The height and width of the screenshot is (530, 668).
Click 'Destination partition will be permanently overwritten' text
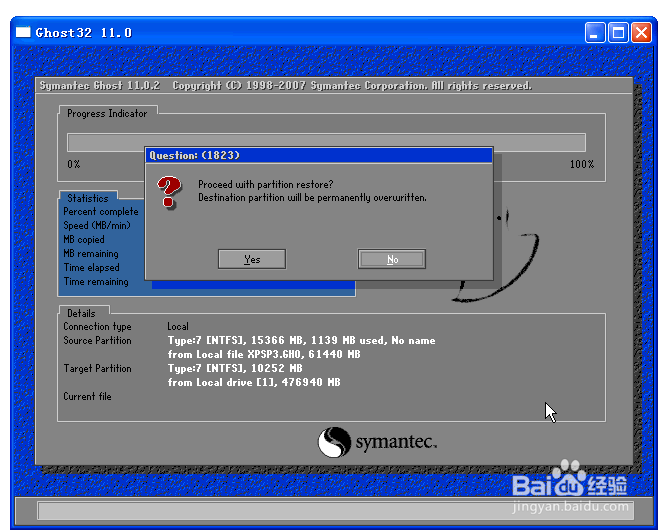[x=312, y=198]
